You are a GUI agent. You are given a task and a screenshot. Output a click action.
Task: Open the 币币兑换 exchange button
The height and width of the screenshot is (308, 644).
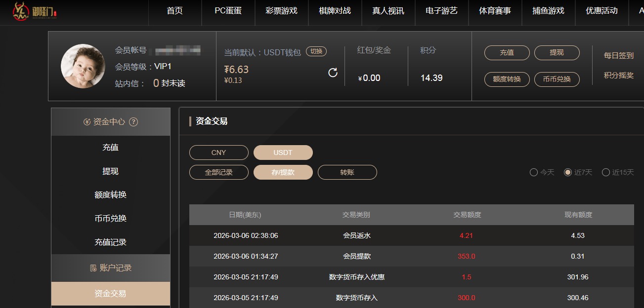pos(557,79)
